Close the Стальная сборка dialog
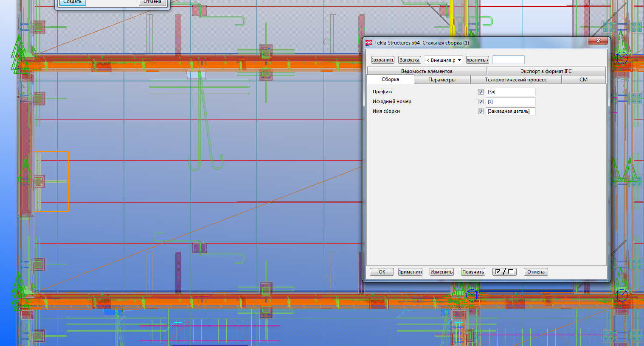 [x=598, y=41]
